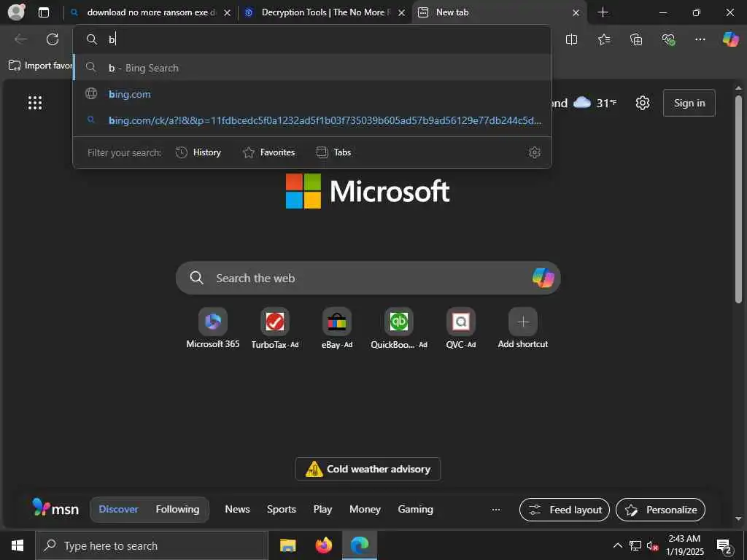This screenshot has width=747, height=560.
Task: Open TurboTax shortcut tile
Action: (x=275, y=329)
